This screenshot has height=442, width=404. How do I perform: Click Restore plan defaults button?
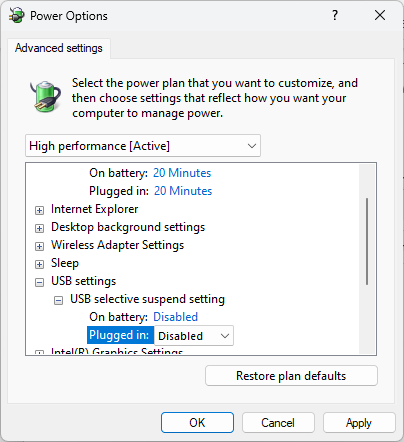pyautogui.click(x=291, y=376)
